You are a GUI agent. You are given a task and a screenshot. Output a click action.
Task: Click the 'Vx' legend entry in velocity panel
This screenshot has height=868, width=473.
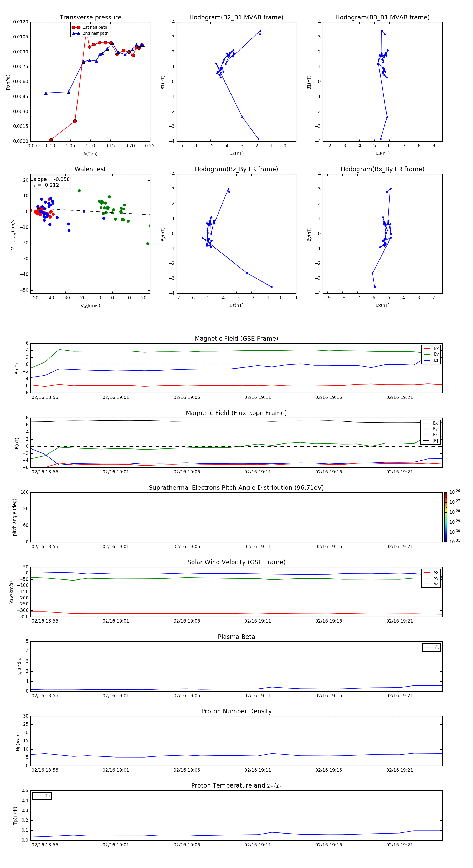coord(431,572)
